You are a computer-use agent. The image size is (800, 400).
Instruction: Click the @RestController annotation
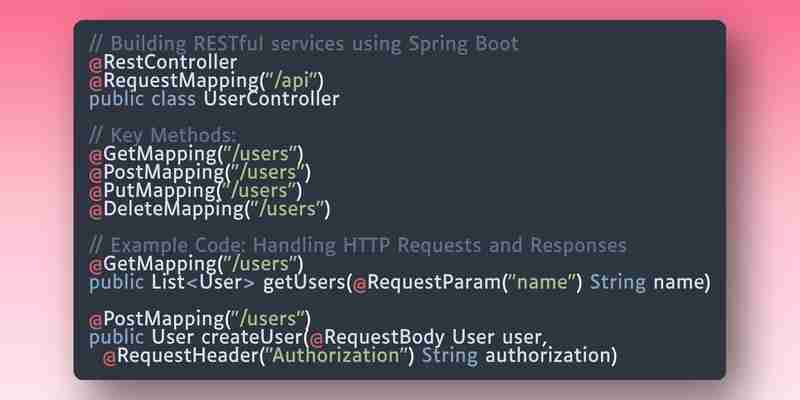[163, 63]
